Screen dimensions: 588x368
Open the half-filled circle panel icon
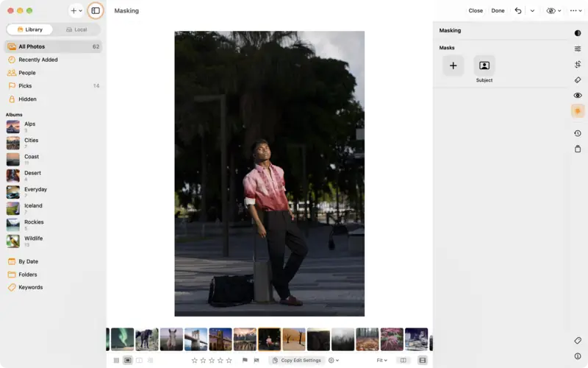coord(578,33)
